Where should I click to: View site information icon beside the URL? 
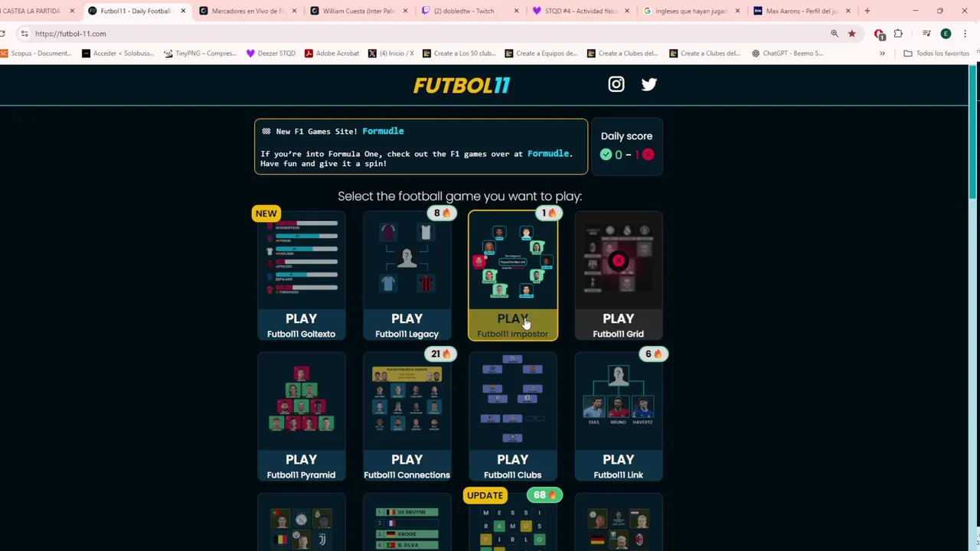tap(24, 34)
